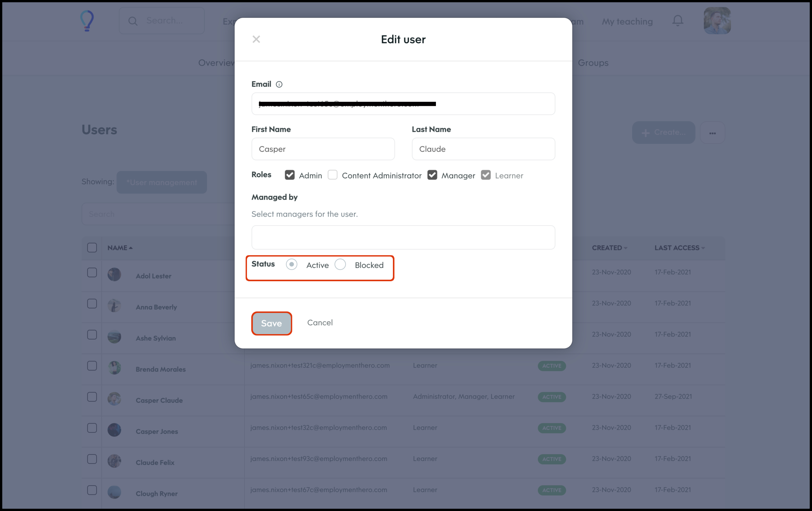Uncheck the Manager role checkbox

coord(432,175)
